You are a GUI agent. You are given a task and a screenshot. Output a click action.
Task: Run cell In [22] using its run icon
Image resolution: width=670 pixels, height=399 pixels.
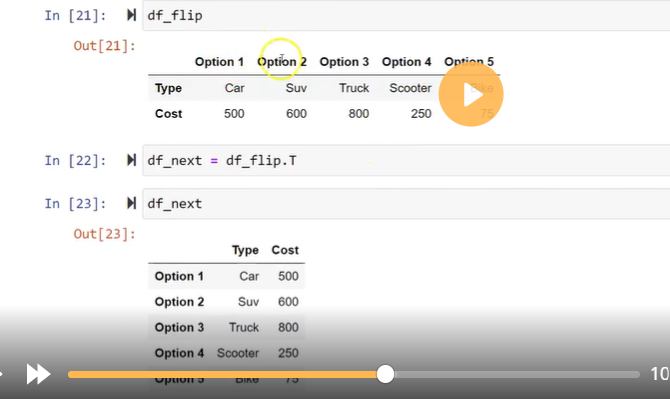click(131, 160)
